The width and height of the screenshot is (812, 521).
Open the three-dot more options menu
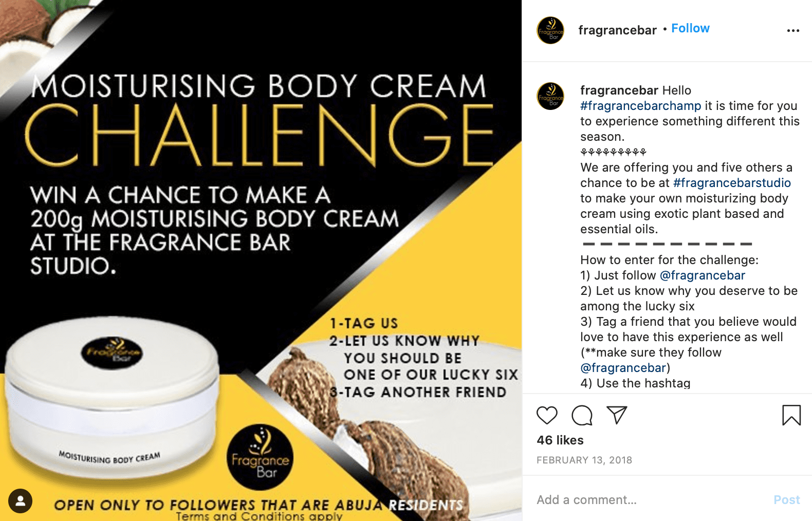click(793, 31)
